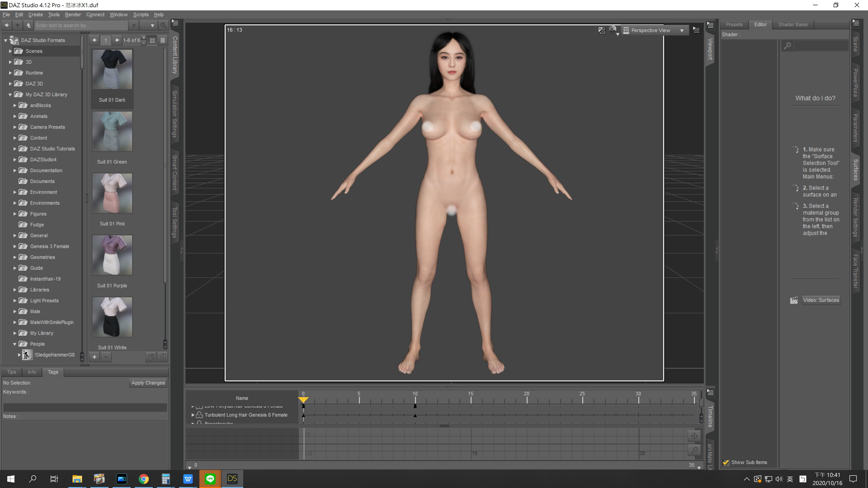Open the Surfaces pane options menu
The width and height of the screenshot is (868, 488).
856,23
